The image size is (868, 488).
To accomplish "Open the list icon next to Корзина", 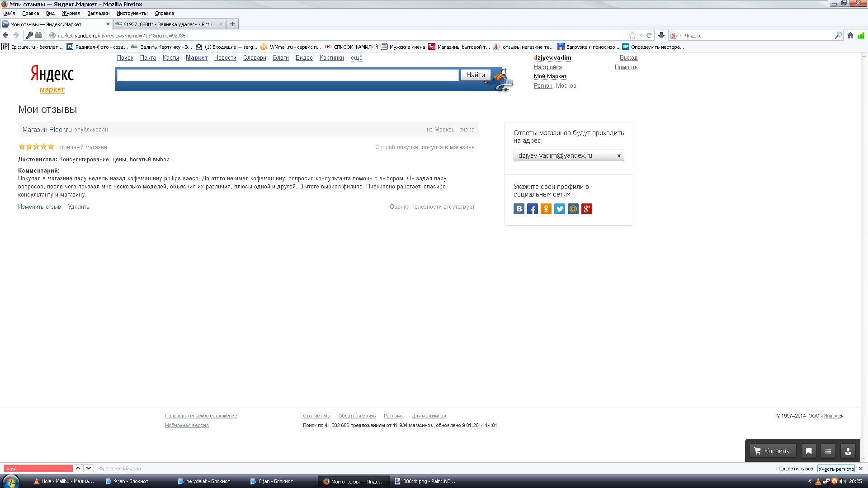I will point(828,451).
